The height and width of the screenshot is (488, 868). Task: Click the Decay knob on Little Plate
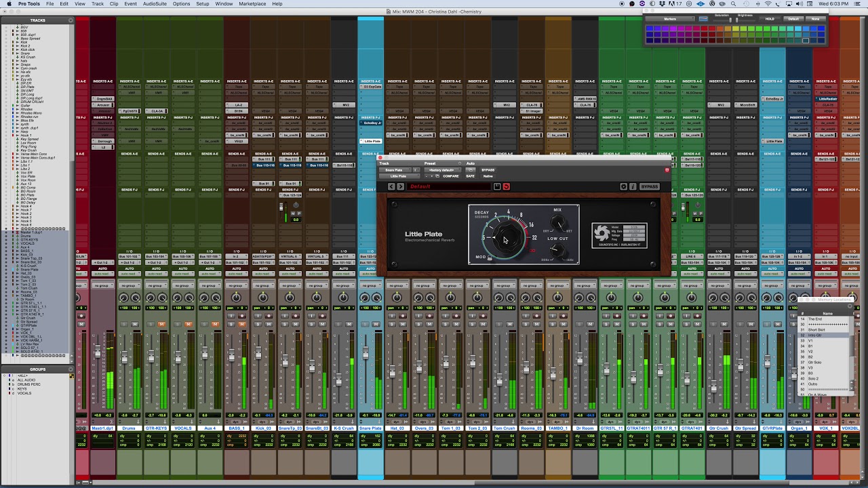click(507, 236)
